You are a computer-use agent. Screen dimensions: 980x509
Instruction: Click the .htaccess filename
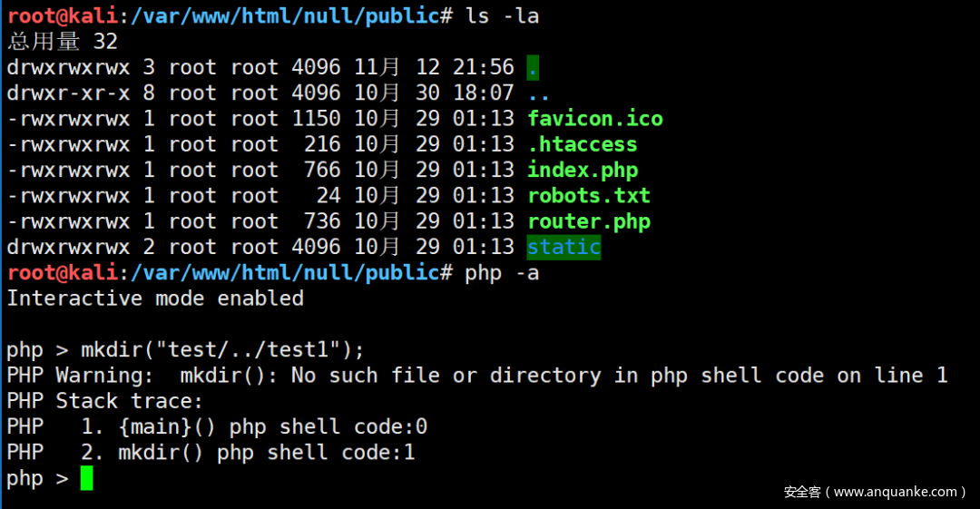582,144
